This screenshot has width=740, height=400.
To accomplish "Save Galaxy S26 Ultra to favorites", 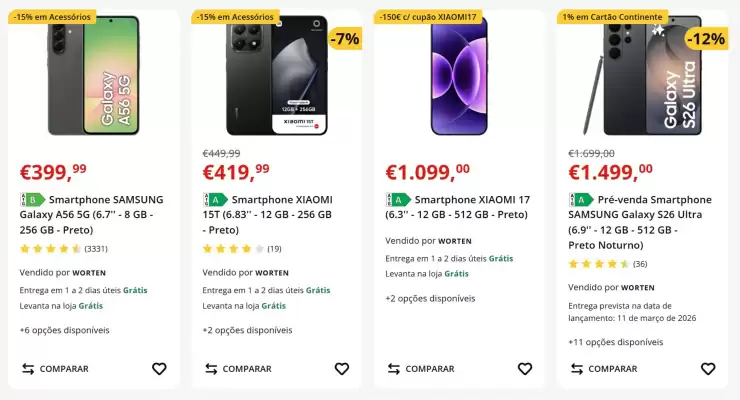I will tap(708, 369).
